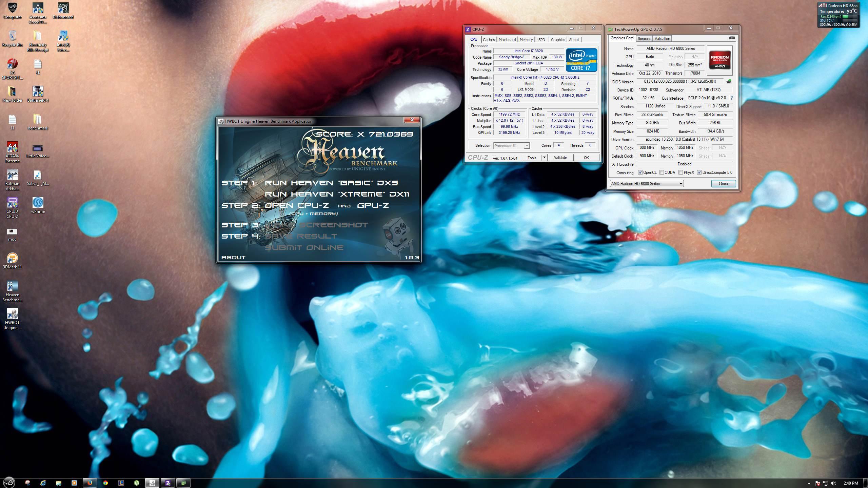Switch to Validation tab in GPU-Z
This screenshot has height=488, width=868.
tap(662, 39)
